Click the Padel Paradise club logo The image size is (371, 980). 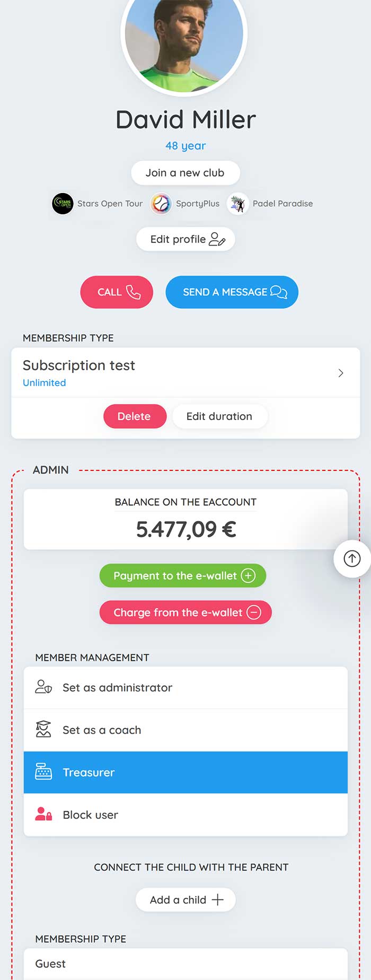pos(237,204)
